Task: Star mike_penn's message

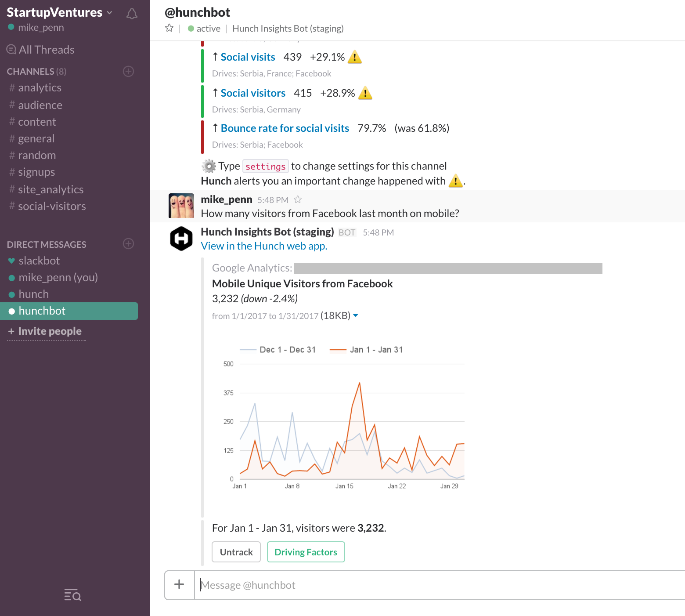Action: [298, 200]
